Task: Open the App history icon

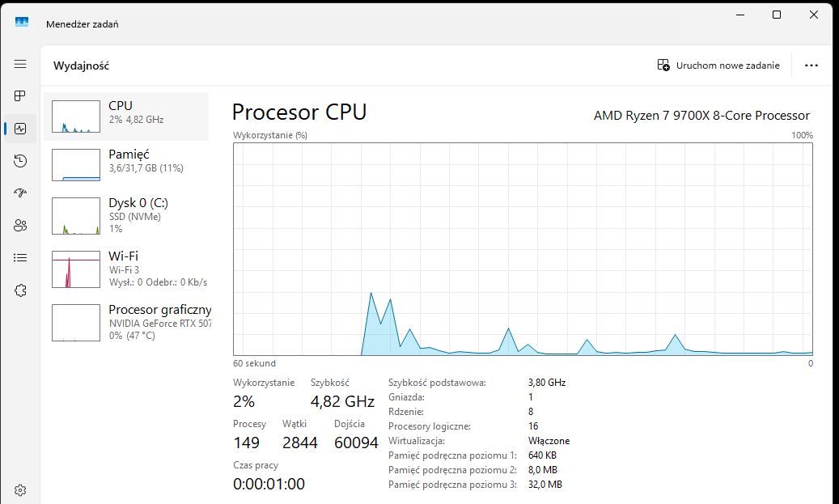Action: [x=20, y=161]
